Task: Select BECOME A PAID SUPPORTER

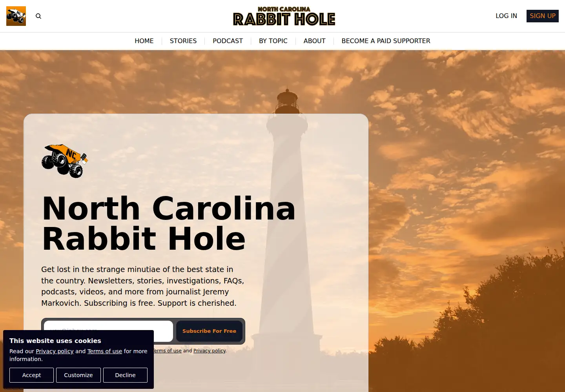Action: (x=386, y=41)
